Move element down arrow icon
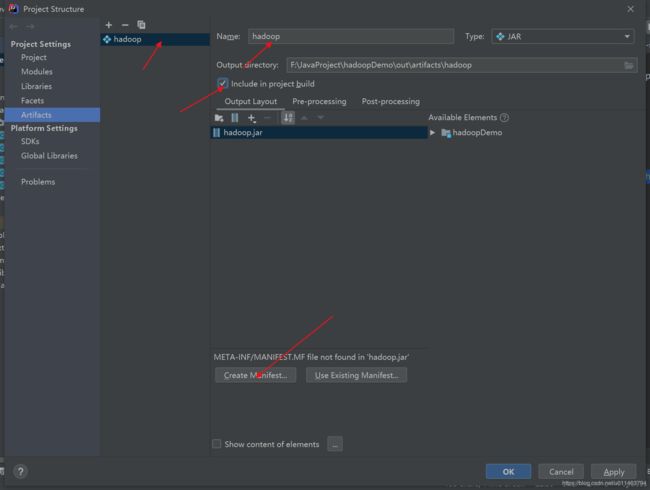 click(321, 118)
